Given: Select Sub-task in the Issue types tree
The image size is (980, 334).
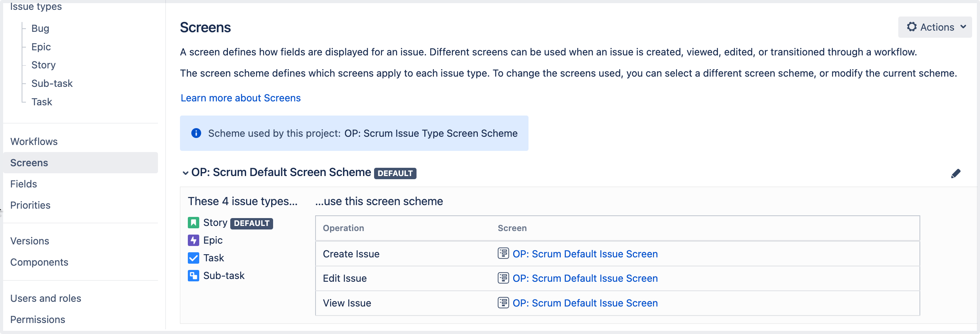Looking at the screenshot, I should (52, 83).
